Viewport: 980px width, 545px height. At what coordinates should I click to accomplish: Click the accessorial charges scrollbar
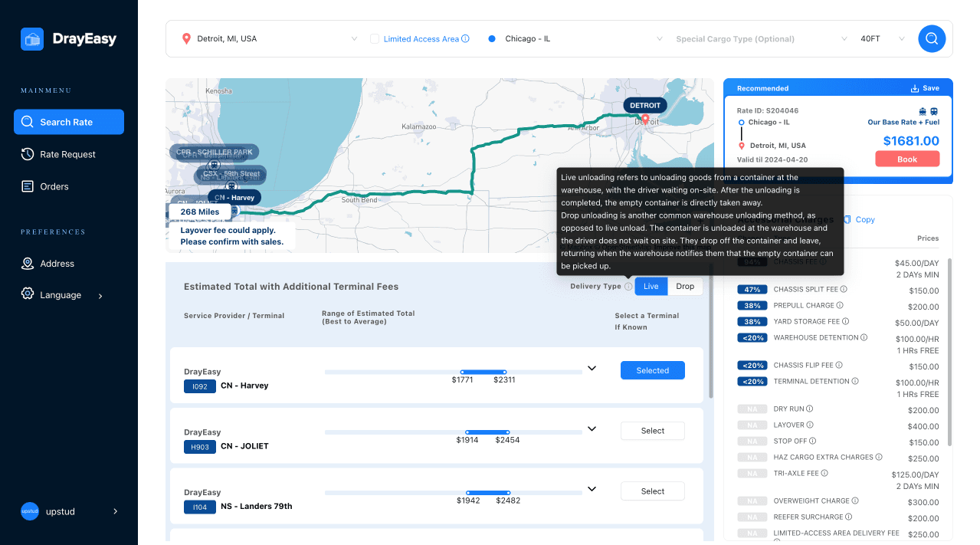point(950,351)
